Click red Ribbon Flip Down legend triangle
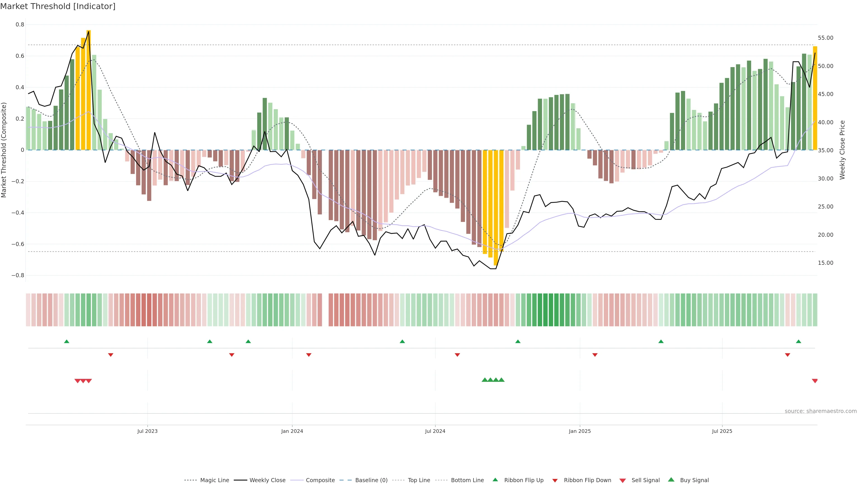Image resolution: width=868 pixels, height=488 pixels. coord(555,481)
